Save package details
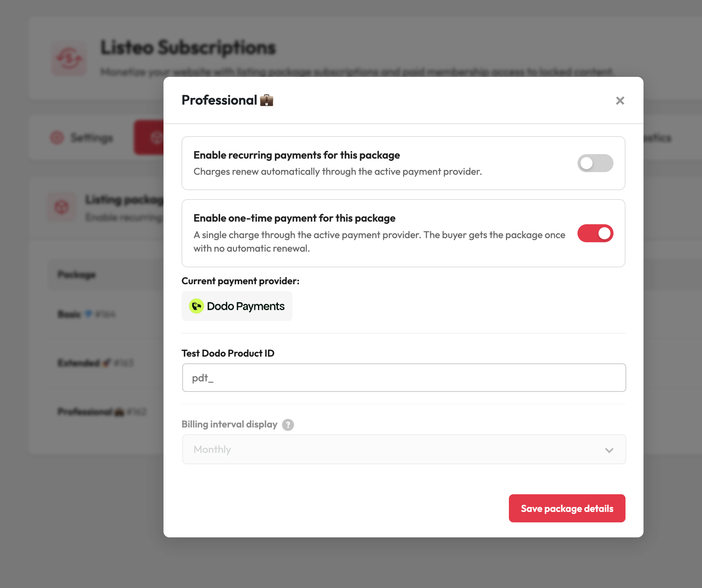The height and width of the screenshot is (588, 702). click(567, 508)
